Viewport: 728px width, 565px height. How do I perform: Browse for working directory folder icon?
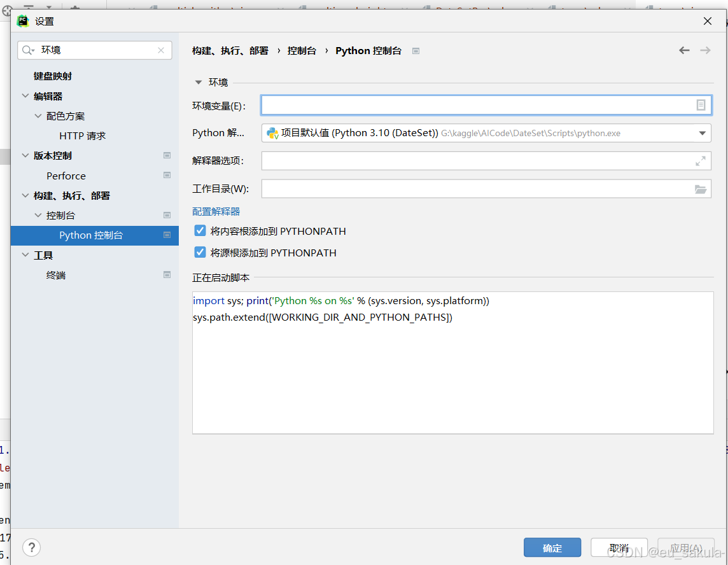coord(700,189)
